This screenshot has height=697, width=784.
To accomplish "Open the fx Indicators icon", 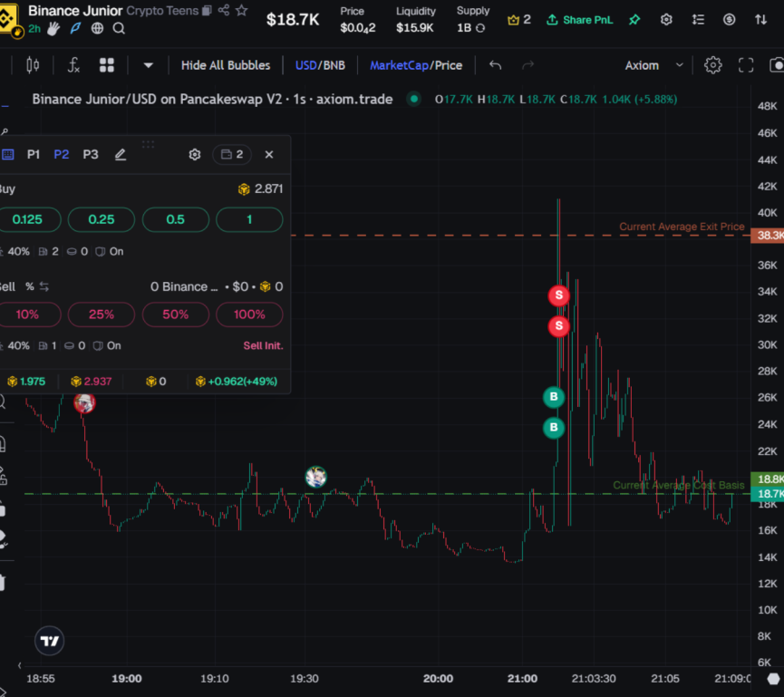I will pos(73,65).
